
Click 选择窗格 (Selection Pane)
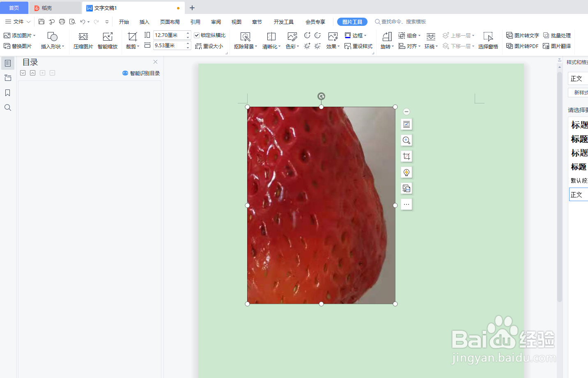488,41
